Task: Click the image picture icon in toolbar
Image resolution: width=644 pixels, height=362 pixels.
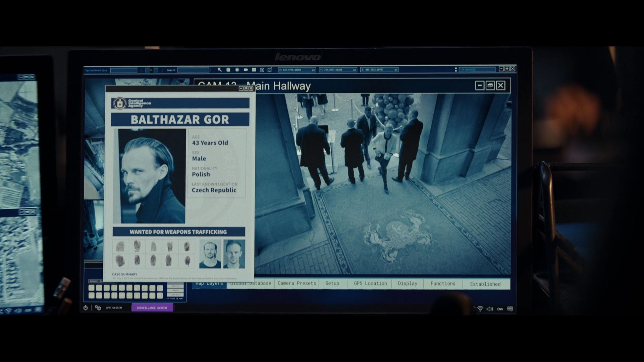Action: coord(254,70)
